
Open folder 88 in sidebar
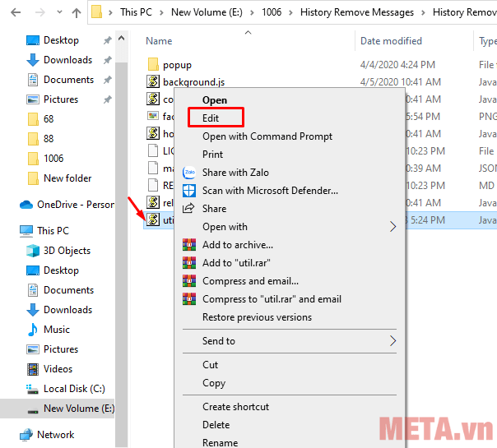click(49, 139)
